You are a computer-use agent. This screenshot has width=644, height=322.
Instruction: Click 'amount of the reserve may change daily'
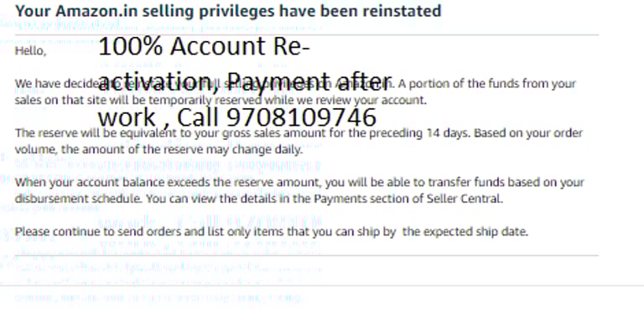coord(190,150)
